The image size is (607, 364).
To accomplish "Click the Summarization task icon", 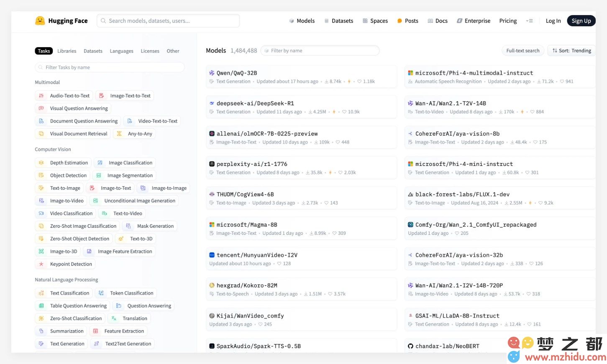I will pyautogui.click(x=41, y=331).
